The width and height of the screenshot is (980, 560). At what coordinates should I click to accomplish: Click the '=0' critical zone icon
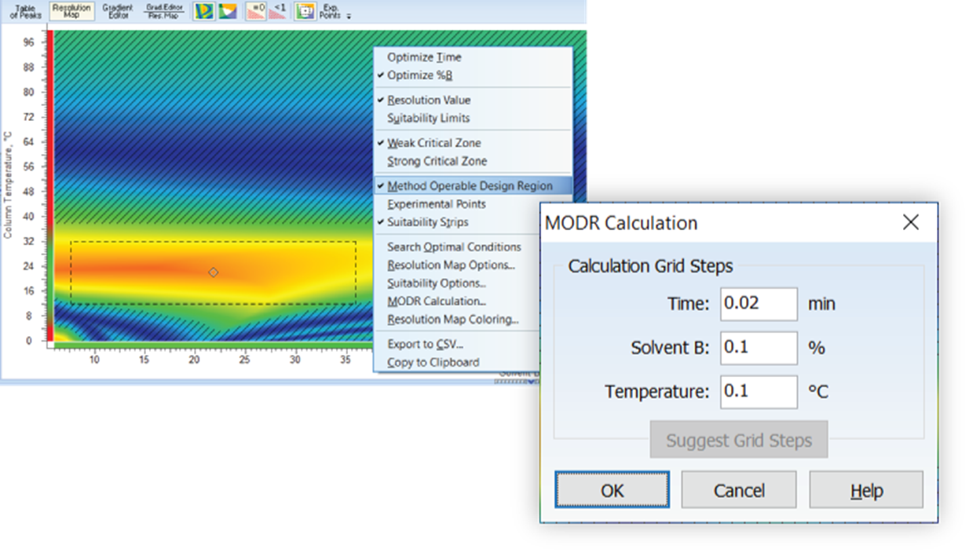[258, 10]
